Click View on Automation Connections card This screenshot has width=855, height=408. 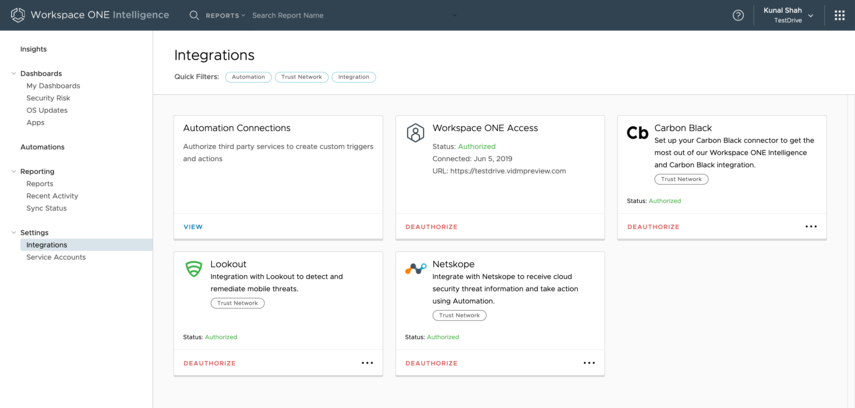[193, 227]
